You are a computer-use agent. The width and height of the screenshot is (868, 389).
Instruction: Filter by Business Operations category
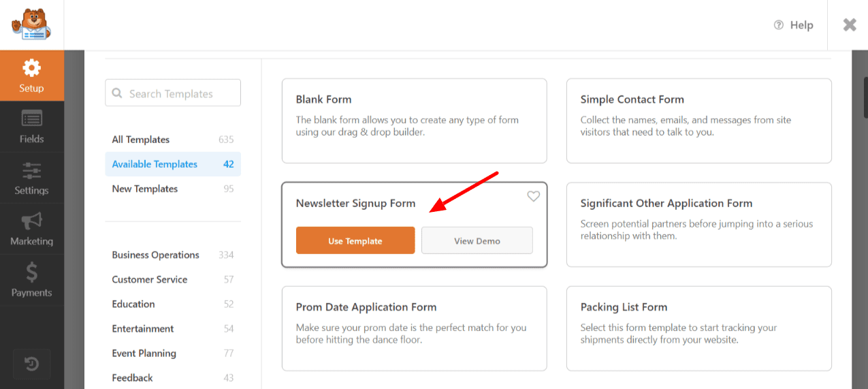pyautogui.click(x=156, y=255)
